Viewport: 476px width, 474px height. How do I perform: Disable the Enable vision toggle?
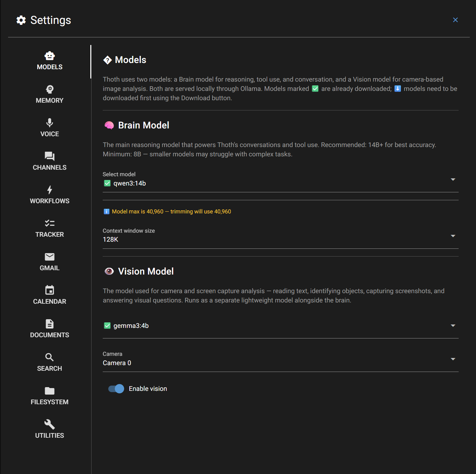coord(116,389)
